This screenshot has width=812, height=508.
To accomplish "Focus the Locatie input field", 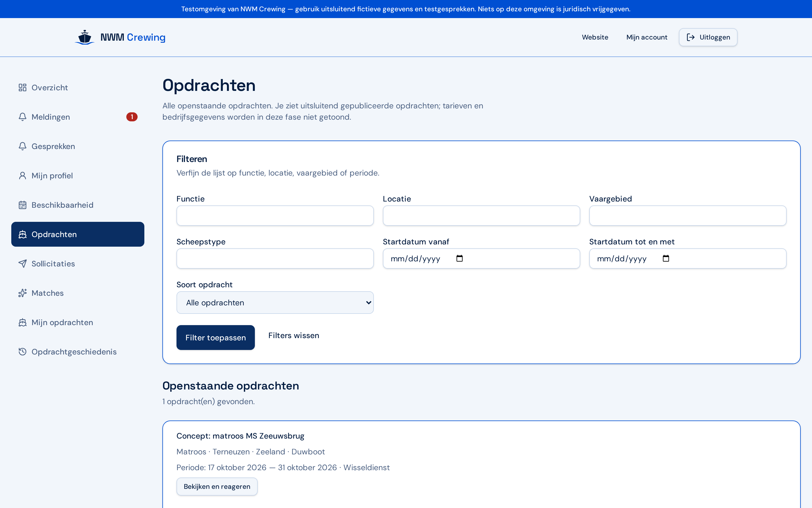I will (481, 216).
